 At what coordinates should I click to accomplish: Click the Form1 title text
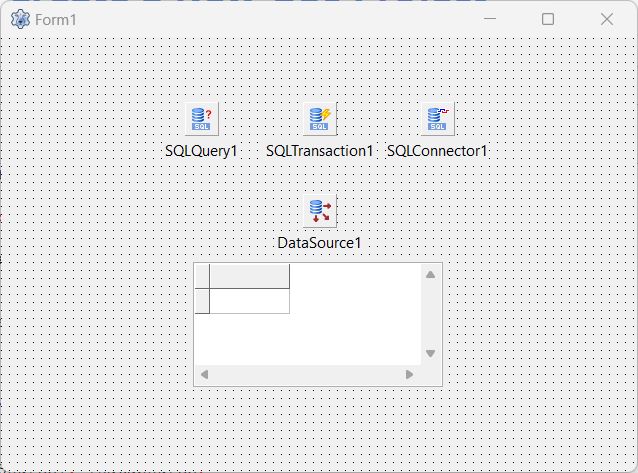pos(56,20)
